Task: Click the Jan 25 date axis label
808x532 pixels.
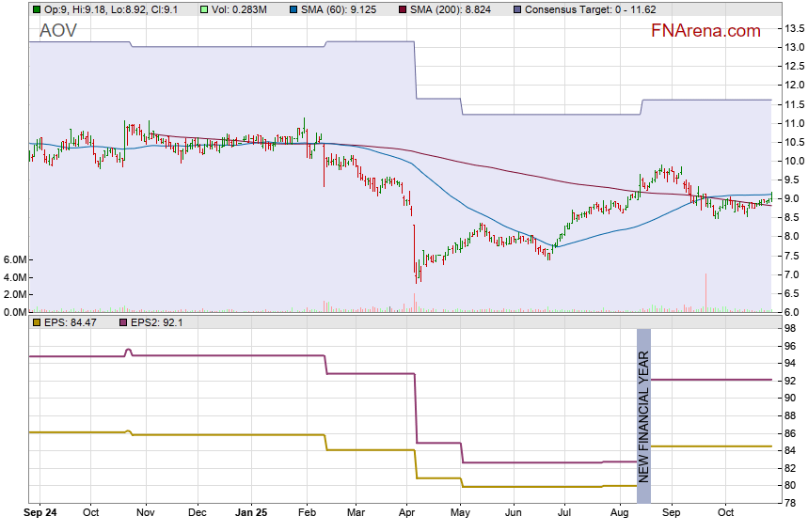Action: pyautogui.click(x=251, y=513)
